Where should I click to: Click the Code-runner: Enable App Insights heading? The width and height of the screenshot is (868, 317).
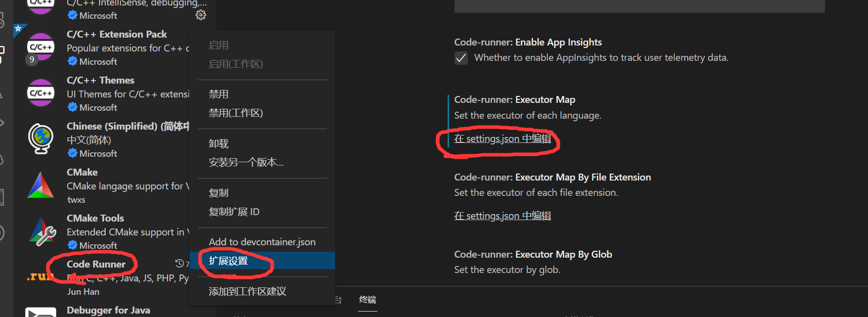click(528, 42)
